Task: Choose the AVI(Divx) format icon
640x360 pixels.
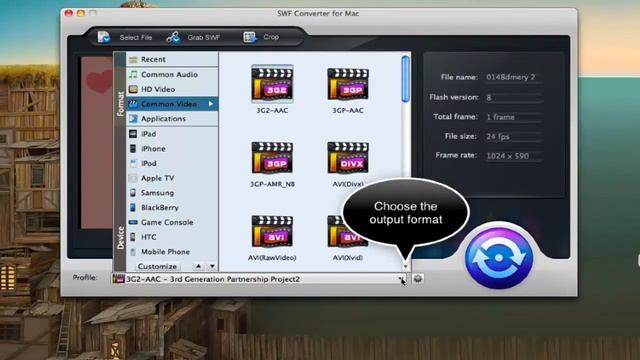Action: pyautogui.click(x=348, y=158)
